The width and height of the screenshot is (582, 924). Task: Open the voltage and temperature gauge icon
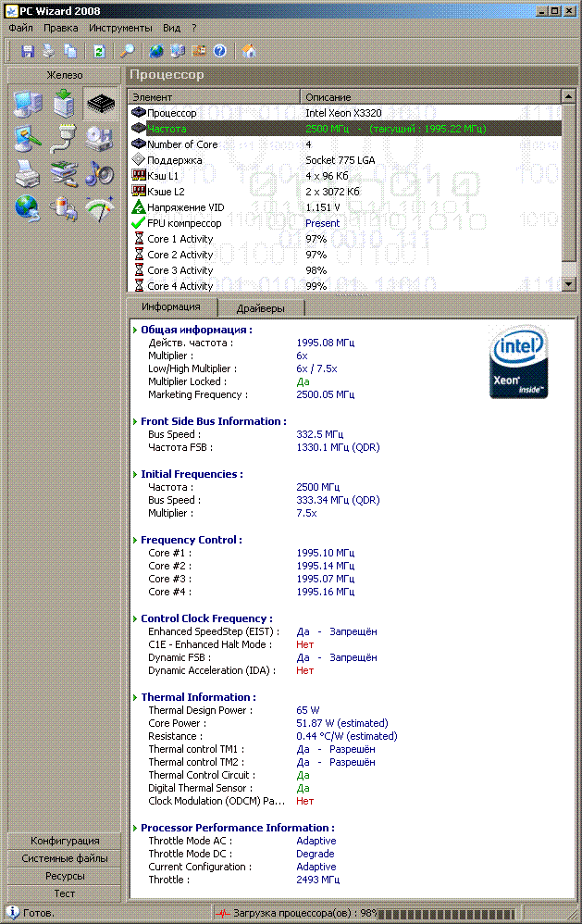click(100, 208)
